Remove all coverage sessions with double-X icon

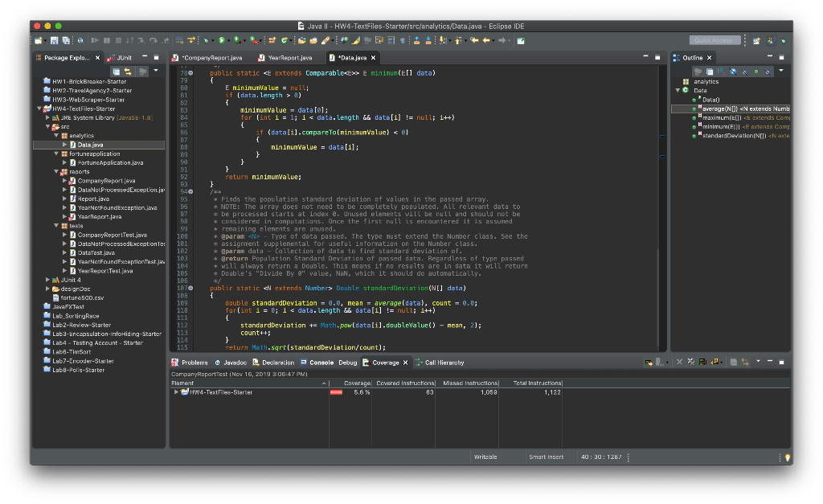click(690, 362)
